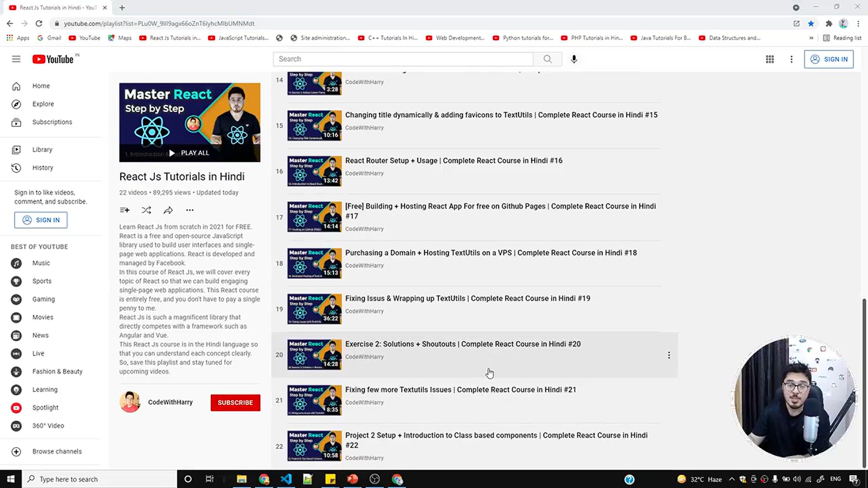Click browser back arrow

coord(10,23)
